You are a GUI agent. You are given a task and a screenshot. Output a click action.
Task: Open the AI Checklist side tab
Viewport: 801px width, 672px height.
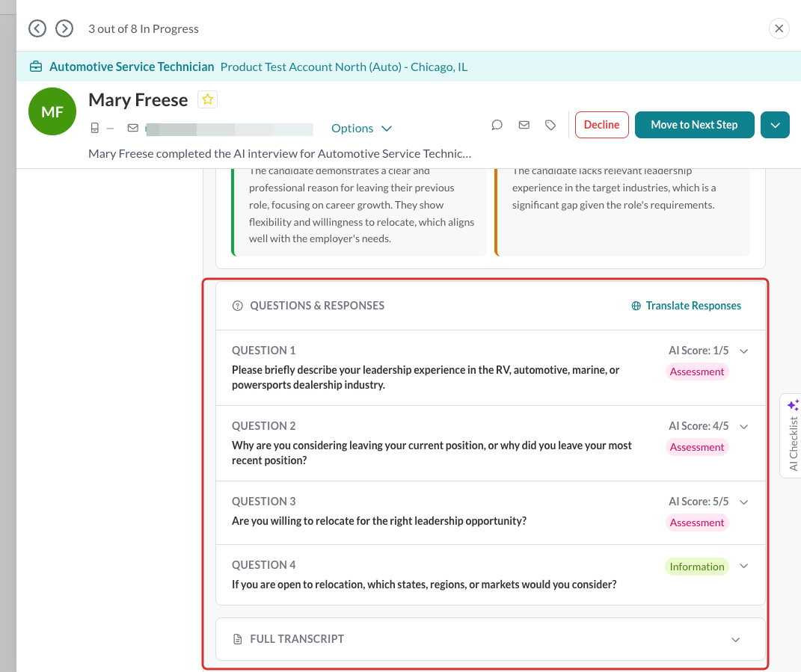click(x=792, y=436)
